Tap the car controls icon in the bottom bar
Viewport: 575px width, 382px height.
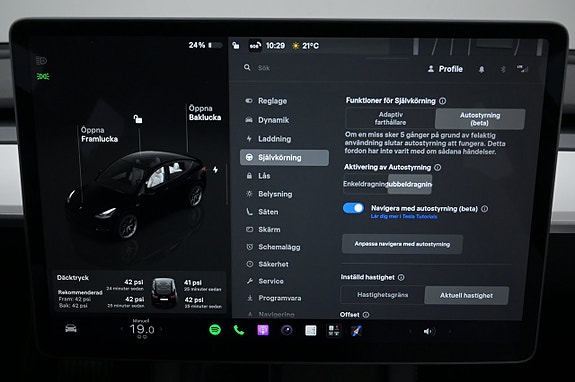[71, 328]
